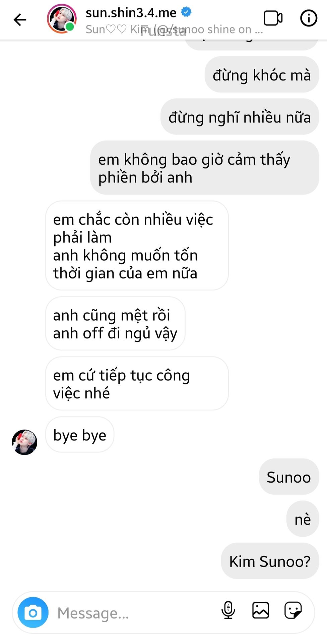The image size is (327, 644).
Task: Open the sticker picker icon
Action: [x=293, y=610]
